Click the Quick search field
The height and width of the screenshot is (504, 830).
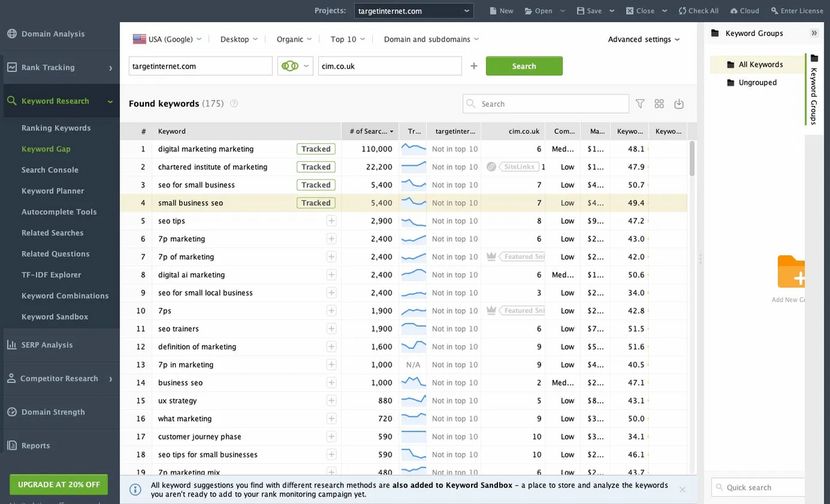(x=759, y=487)
